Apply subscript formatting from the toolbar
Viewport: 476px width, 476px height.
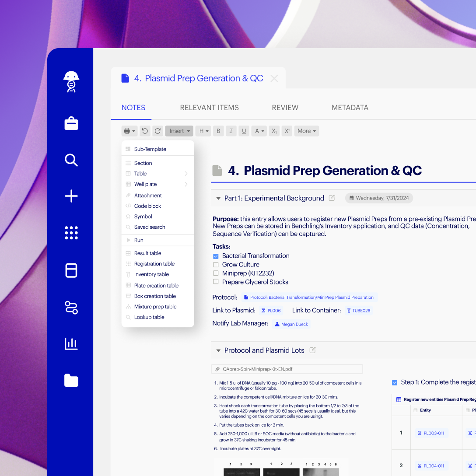[x=274, y=131]
